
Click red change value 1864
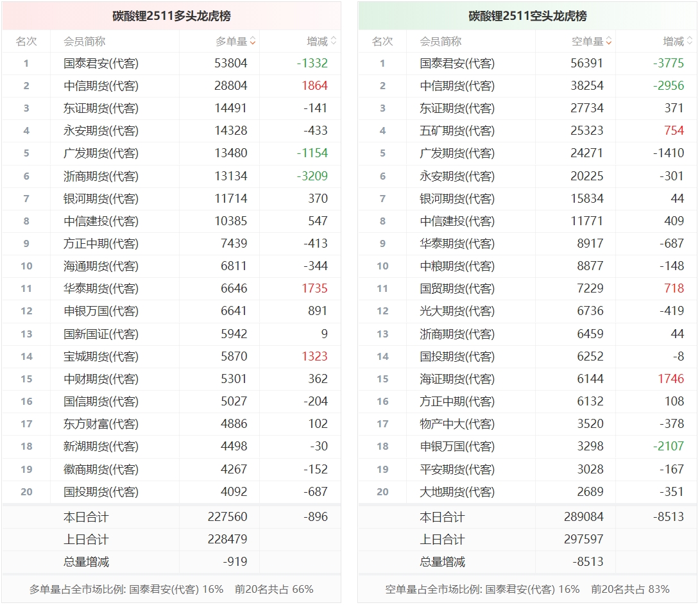[315, 86]
